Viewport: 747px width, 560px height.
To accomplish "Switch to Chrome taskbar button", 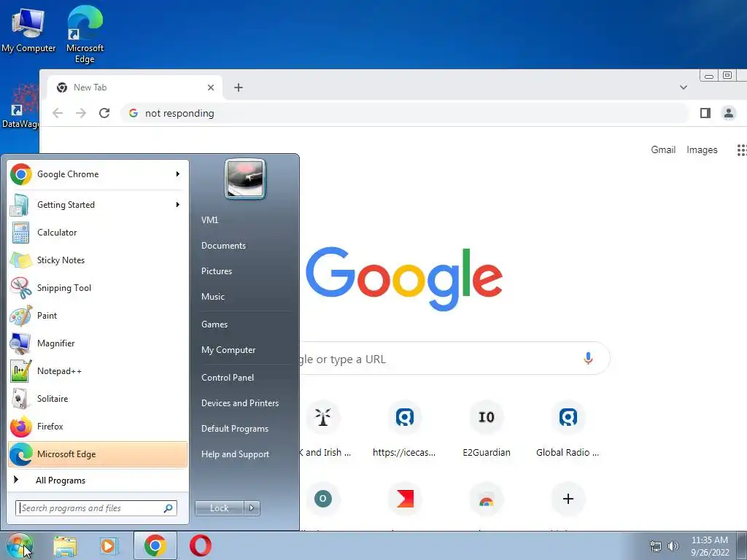I will (155, 545).
